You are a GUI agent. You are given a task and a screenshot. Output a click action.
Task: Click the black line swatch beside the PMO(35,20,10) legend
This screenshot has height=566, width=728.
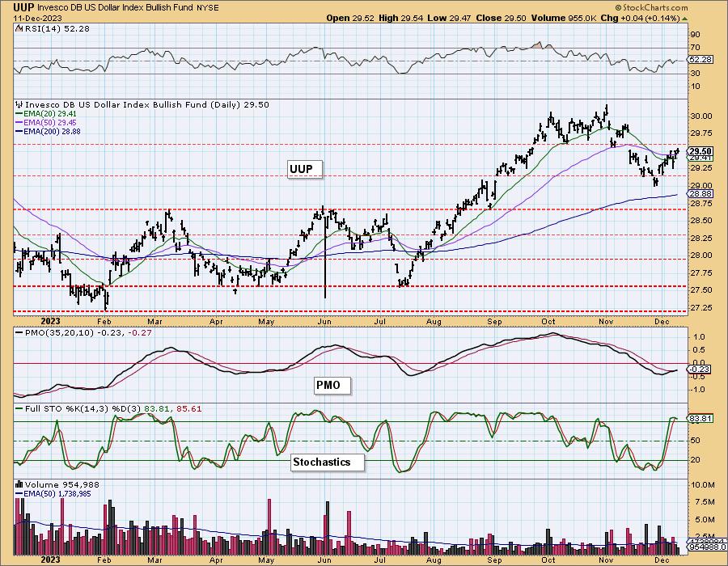coord(19,333)
